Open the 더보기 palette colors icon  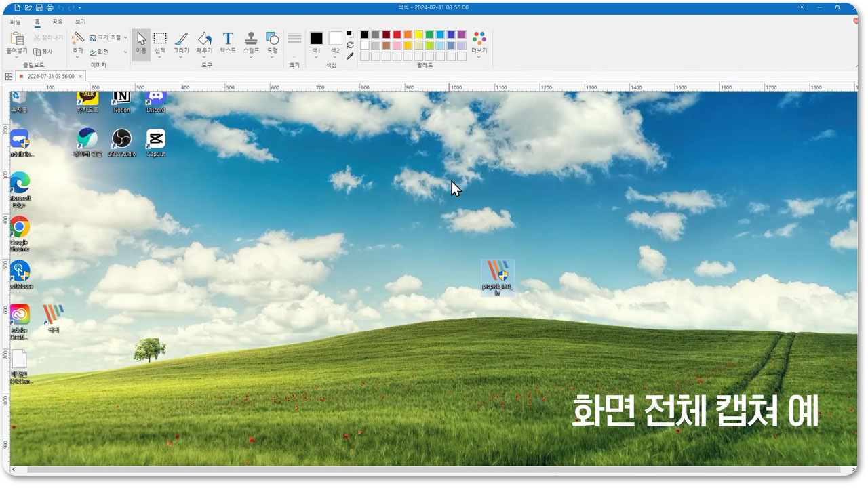pos(479,38)
